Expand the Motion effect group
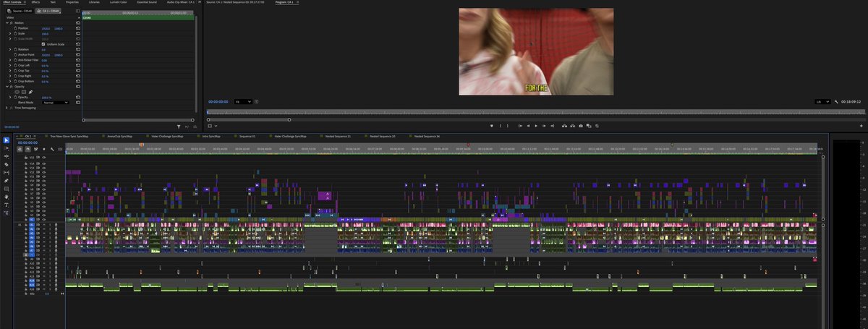Viewport: 868px width, 329px height. pyautogui.click(x=7, y=22)
